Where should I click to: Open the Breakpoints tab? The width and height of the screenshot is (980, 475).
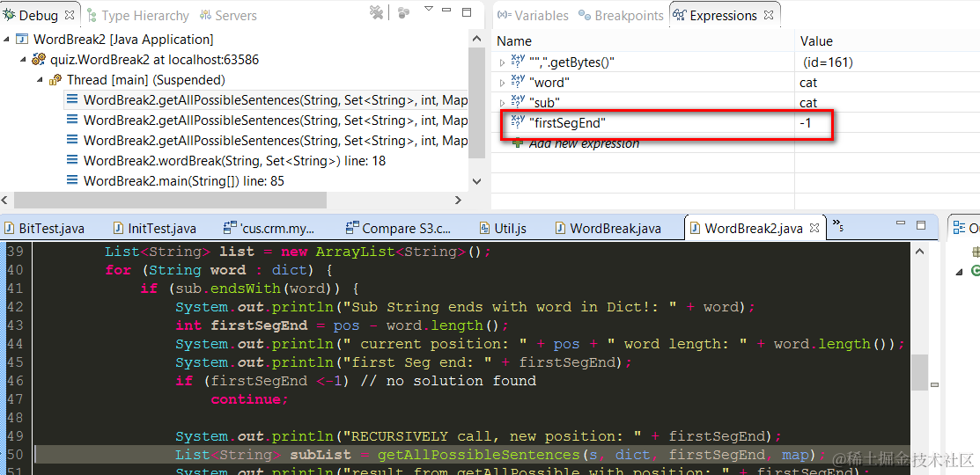[622, 16]
